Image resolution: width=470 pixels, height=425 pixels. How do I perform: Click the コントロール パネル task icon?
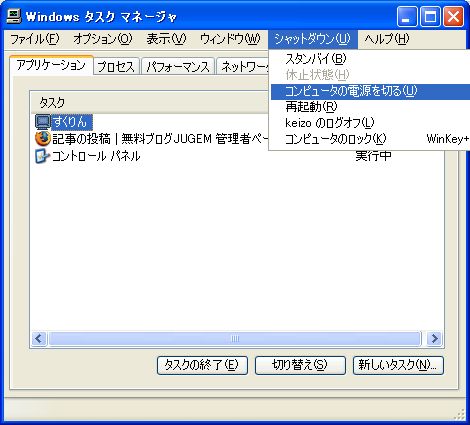[x=43, y=156]
